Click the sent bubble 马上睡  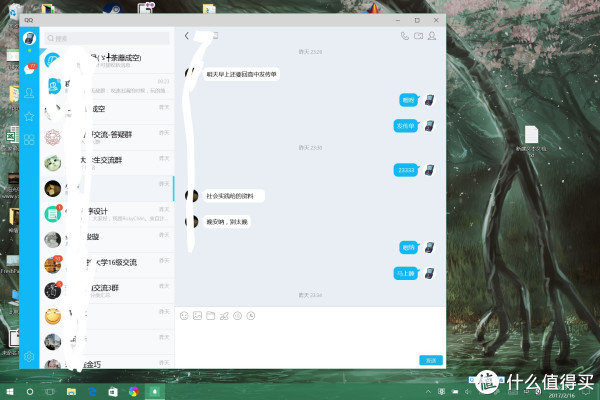(406, 273)
